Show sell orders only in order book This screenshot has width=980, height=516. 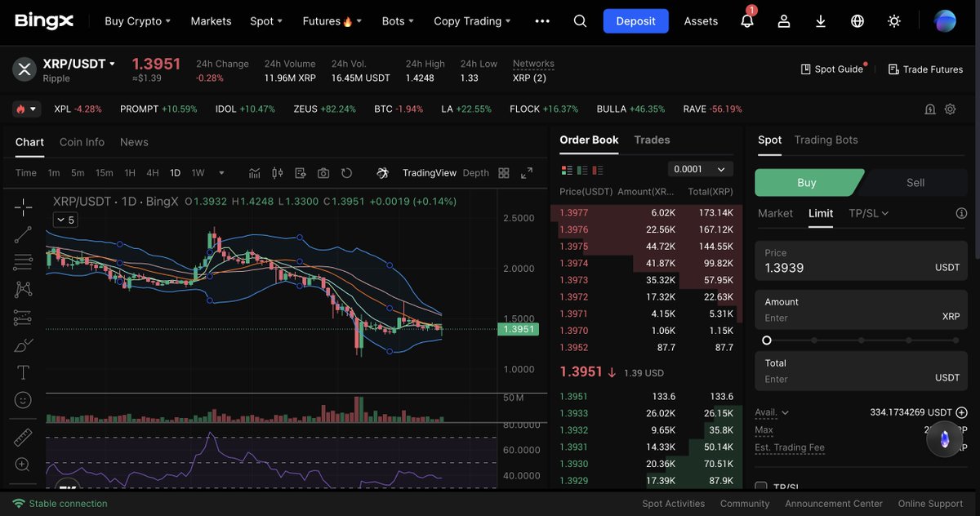599,170
